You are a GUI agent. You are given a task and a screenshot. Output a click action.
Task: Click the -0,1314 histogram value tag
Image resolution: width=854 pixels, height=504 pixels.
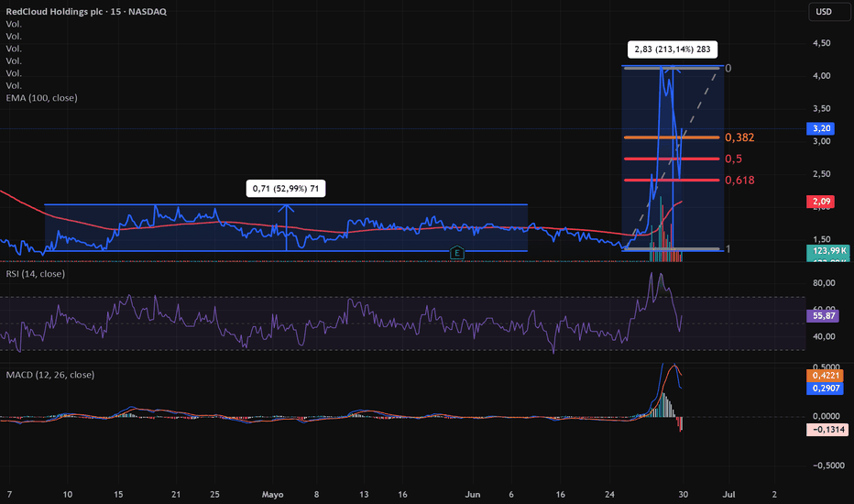[x=827, y=430]
